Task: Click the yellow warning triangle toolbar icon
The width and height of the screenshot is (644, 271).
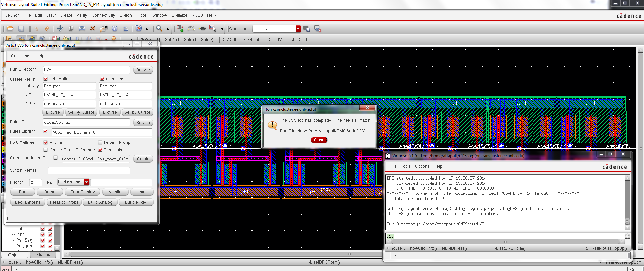Action: click(x=67, y=39)
